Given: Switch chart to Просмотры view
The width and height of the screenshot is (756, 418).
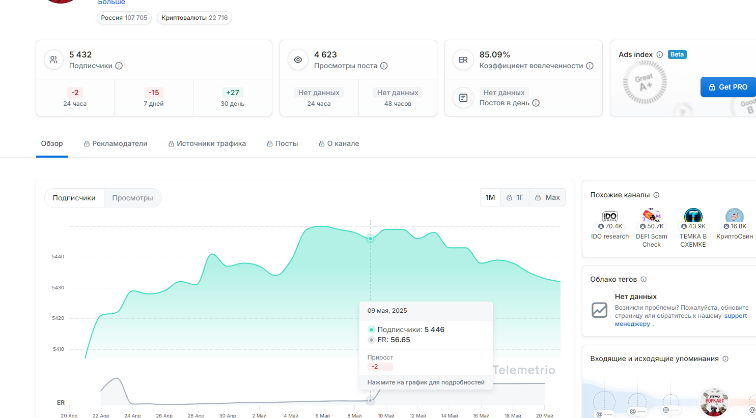Looking at the screenshot, I should 132,198.
